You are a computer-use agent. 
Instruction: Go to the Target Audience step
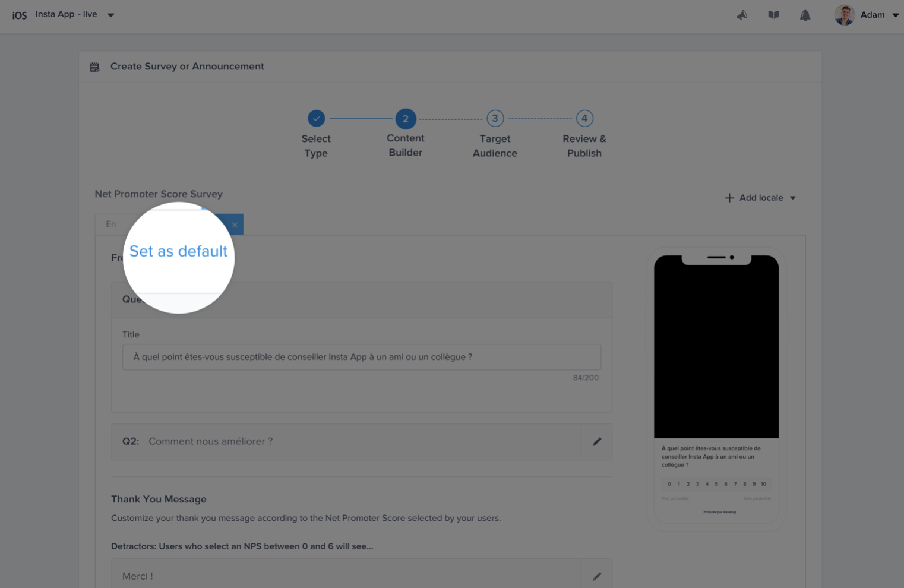pos(495,118)
